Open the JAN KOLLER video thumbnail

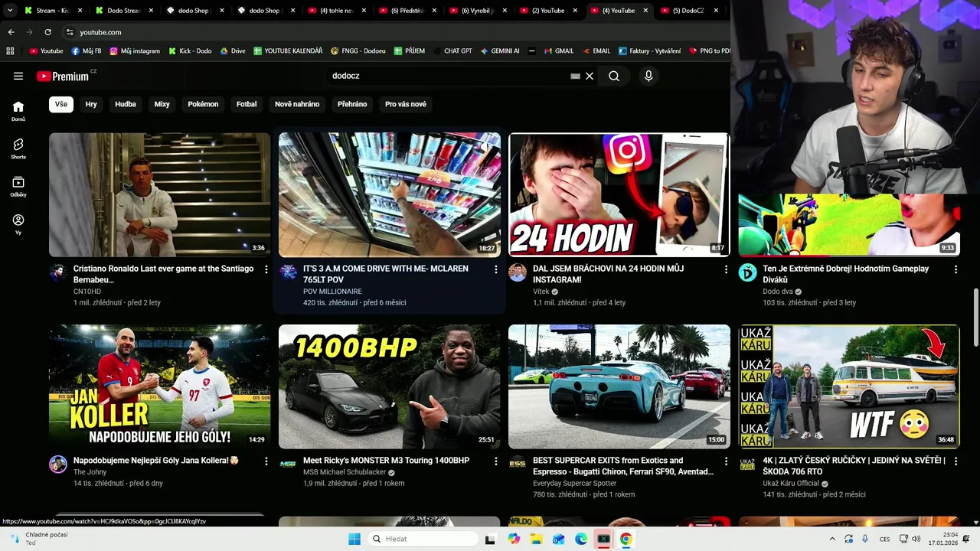pyautogui.click(x=159, y=386)
